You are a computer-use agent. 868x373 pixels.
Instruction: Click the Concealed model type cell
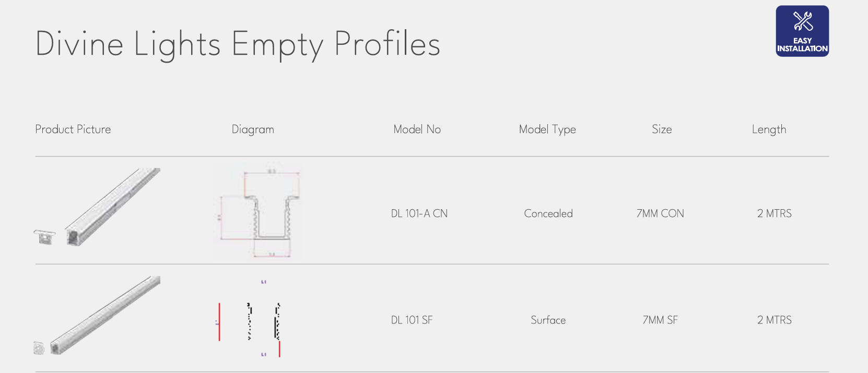click(x=548, y=213)
